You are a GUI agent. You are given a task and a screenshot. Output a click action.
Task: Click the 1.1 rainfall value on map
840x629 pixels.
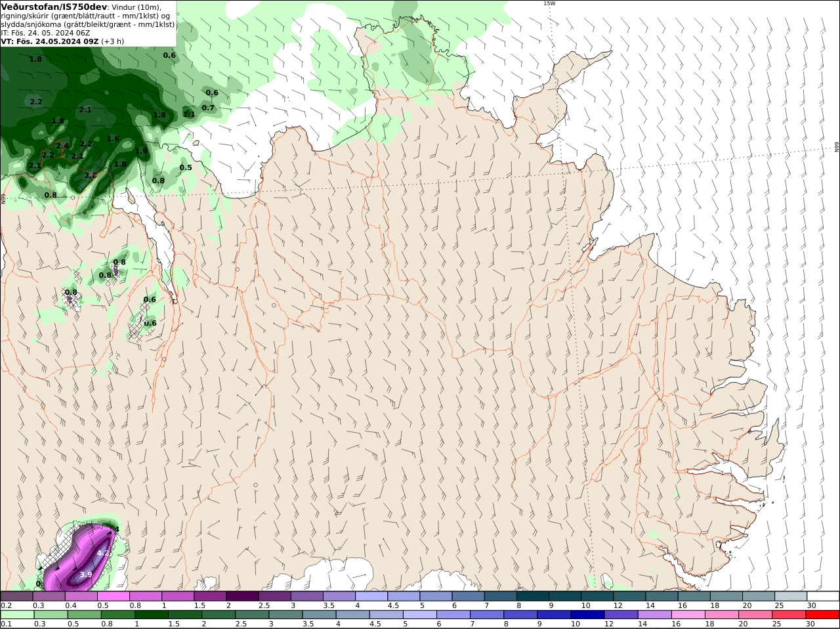point(189,114)
